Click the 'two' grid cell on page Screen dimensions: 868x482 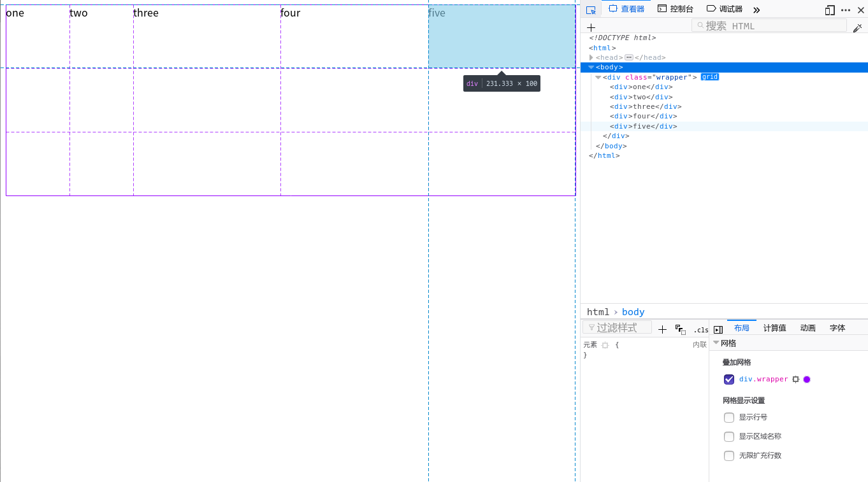[x=101, y=36]
